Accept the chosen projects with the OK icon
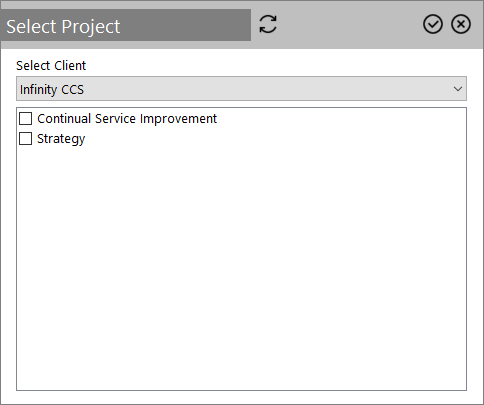The image size is (484, 405). 433,24
